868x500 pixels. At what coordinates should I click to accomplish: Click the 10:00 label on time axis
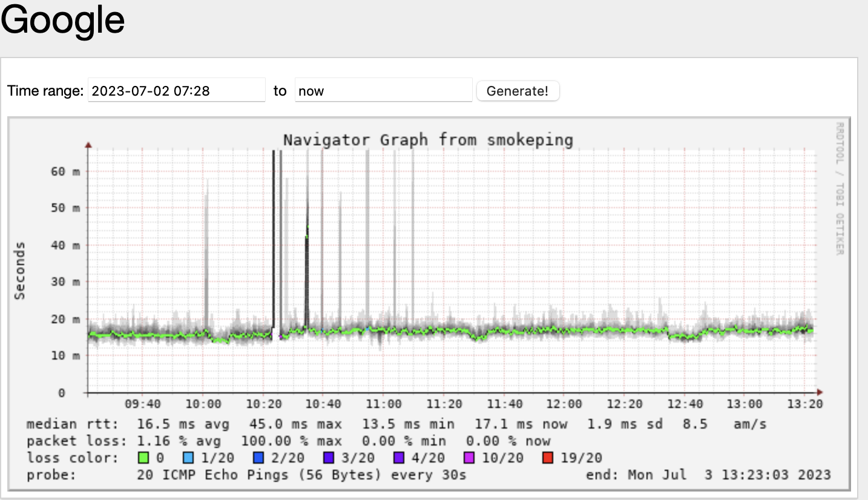(203, 404)
